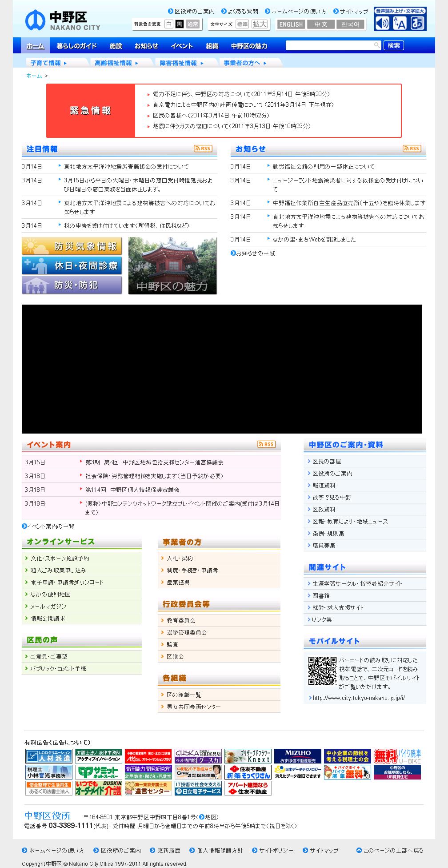Open the 暮らしのガイド nav item
Screen dimensions: 448x868
[x=76, y=46]
